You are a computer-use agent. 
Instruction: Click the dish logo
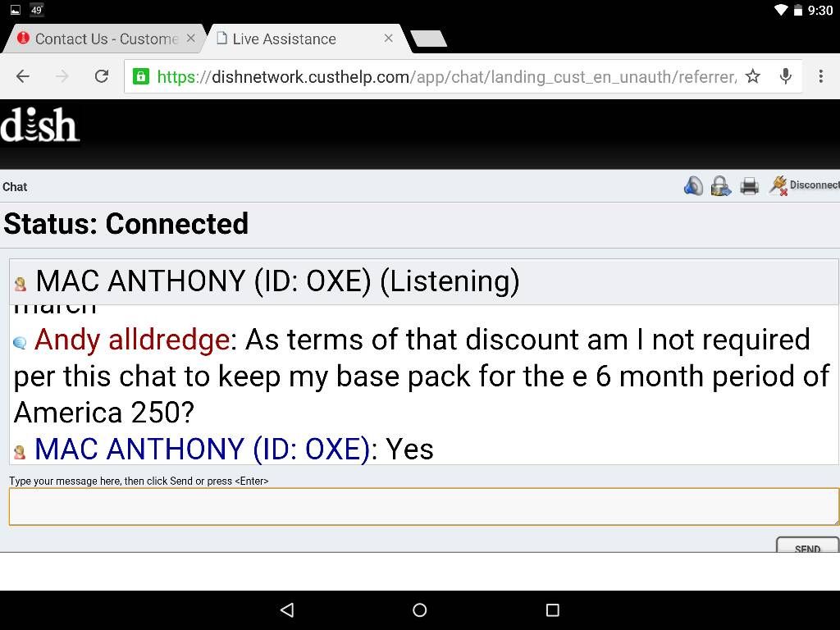click(x=39, y=126)
